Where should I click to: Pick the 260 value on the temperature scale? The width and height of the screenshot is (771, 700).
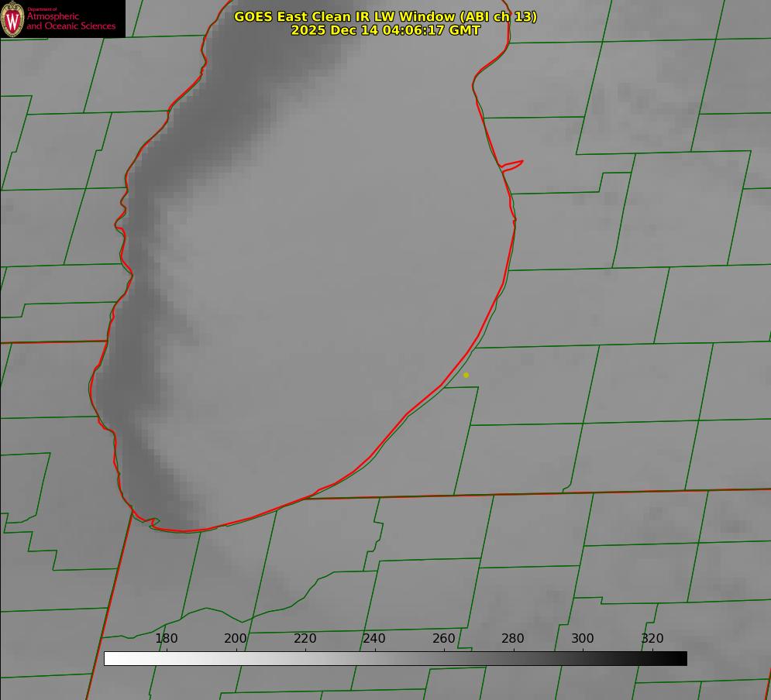tap(444, 638)
